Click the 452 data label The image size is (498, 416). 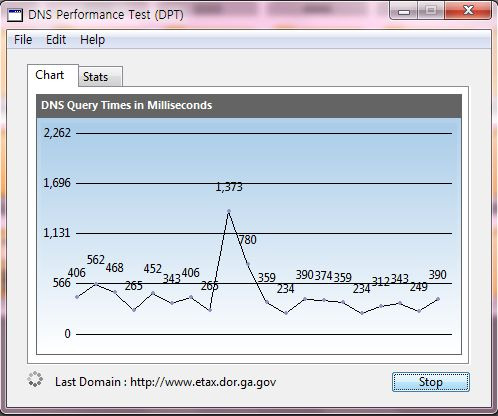tap(153, 269)
